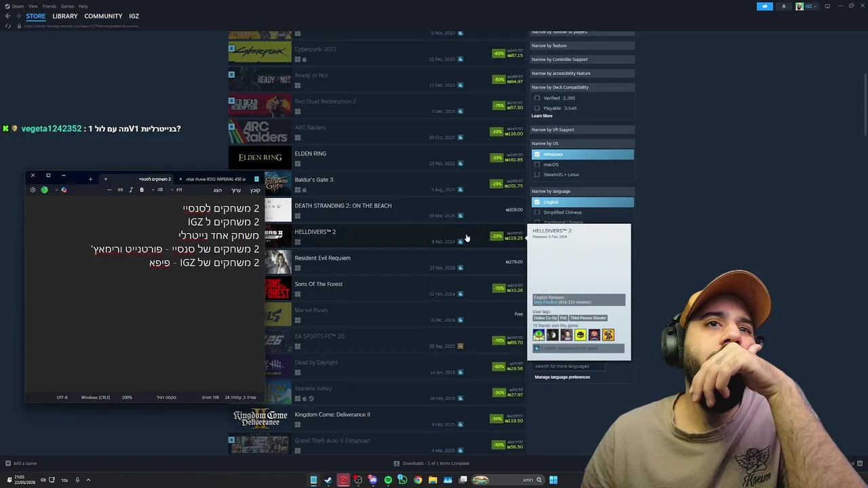The image size is (868, 488).
Task: Open Notepad settings gear icon
Action: 33,190
